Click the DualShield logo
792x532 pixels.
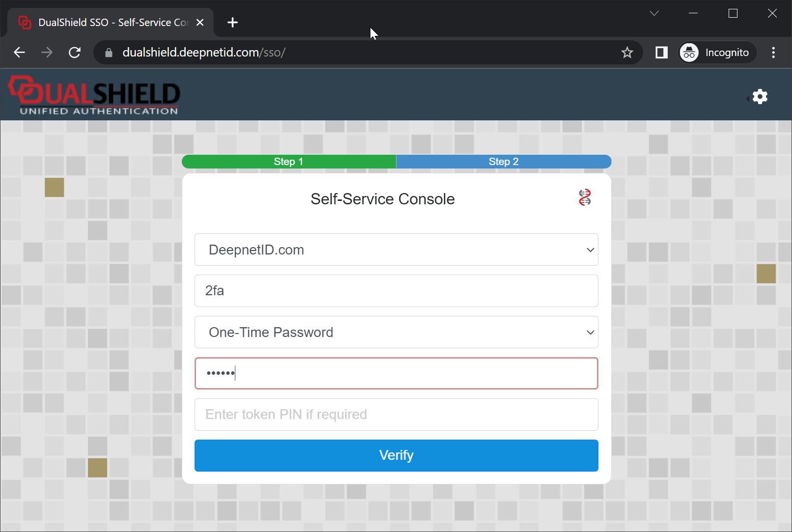click(94, 95)
